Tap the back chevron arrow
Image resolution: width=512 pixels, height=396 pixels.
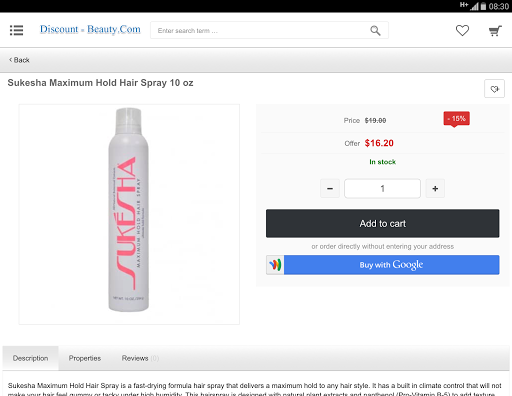pos(11,60)
